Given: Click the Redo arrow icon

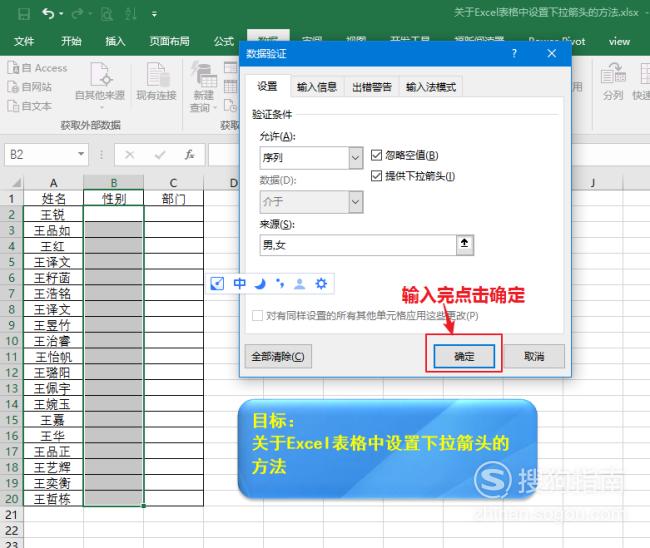Looking at the screenshot, I should click(77, 14).
